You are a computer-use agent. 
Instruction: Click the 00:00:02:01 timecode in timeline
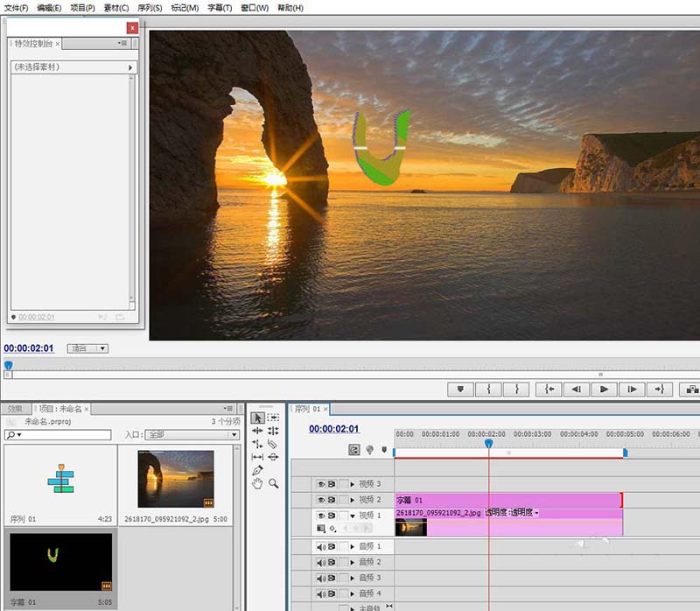333,429
